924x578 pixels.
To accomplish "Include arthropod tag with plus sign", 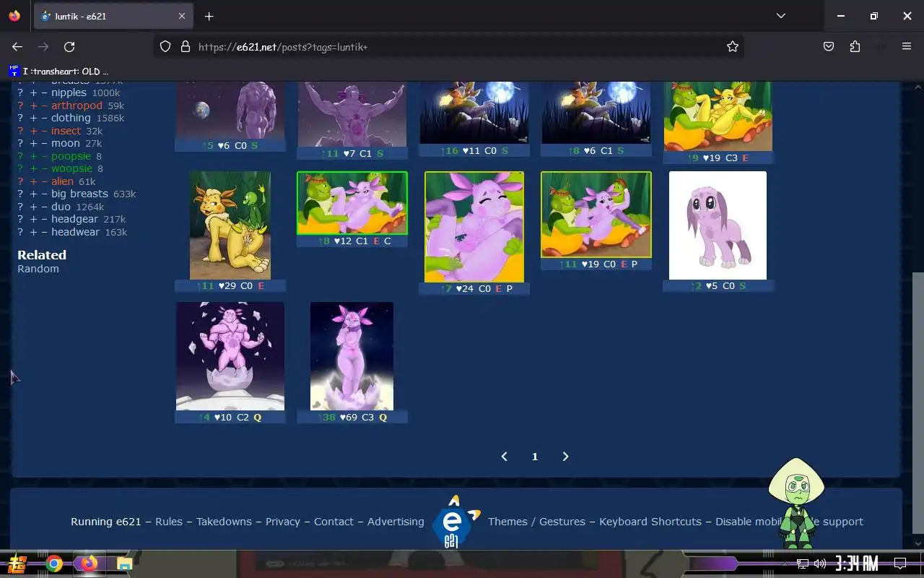I will click(33, 105).
